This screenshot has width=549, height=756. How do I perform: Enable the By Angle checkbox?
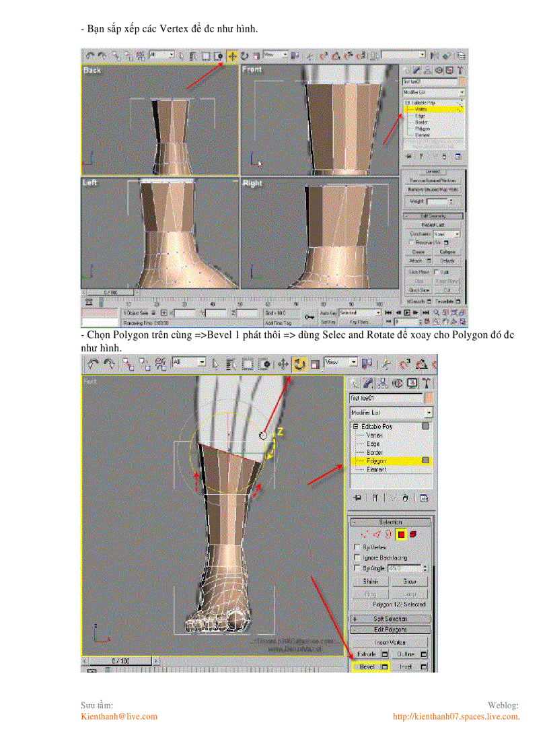pyautogui.click(x=356, y=567)
